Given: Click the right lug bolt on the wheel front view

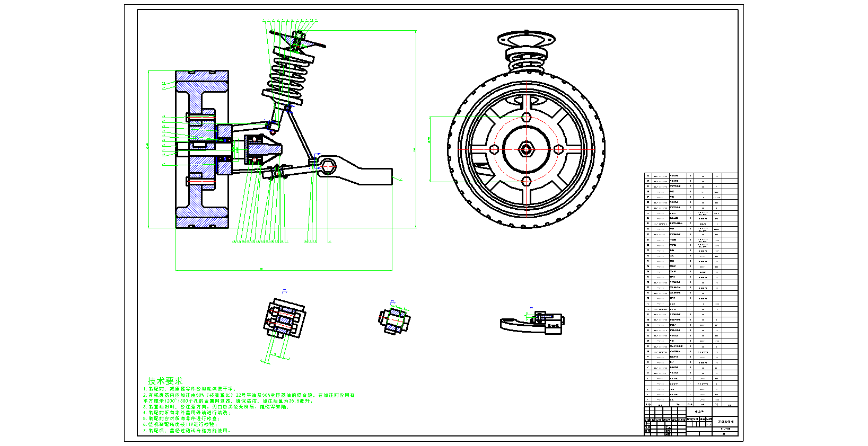Looking at the screenshot, I should tap(558, 149).
